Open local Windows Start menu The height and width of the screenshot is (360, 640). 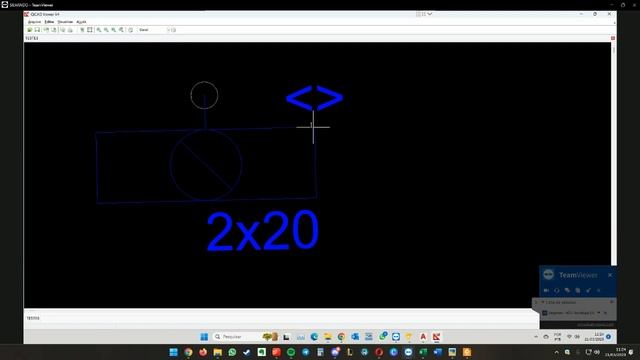point(173,352)
